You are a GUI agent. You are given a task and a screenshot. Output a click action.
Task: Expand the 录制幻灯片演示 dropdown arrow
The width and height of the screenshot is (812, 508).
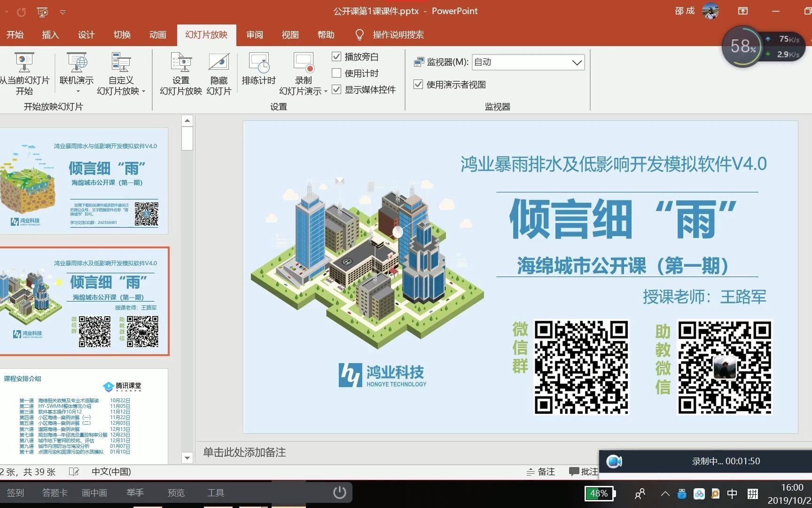coord(325,91)
